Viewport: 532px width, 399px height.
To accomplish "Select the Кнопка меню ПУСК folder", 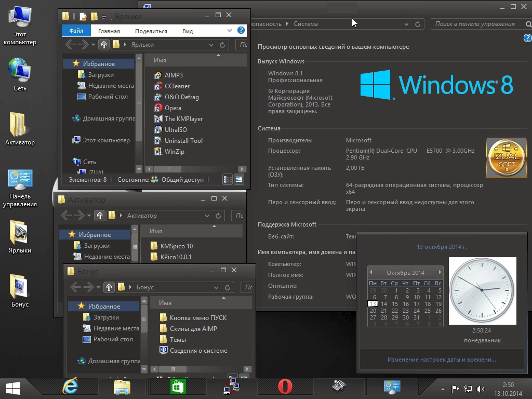I will tap(193, 318).
